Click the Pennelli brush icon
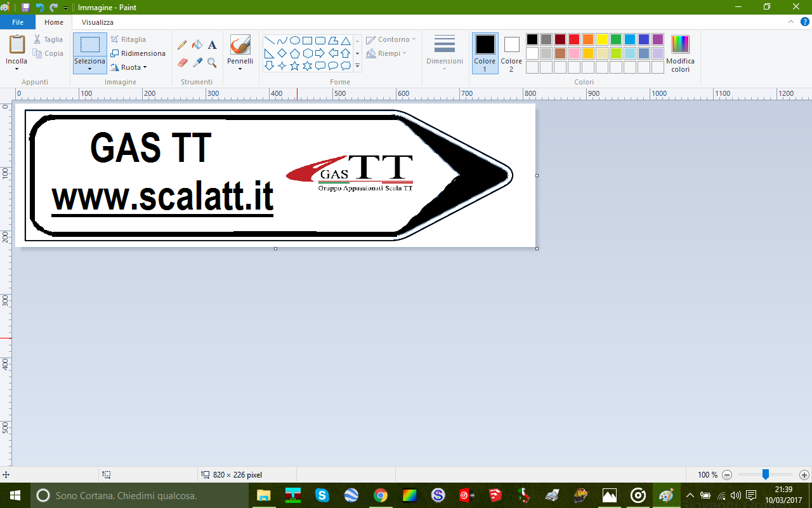 click(x=240, y=45)
